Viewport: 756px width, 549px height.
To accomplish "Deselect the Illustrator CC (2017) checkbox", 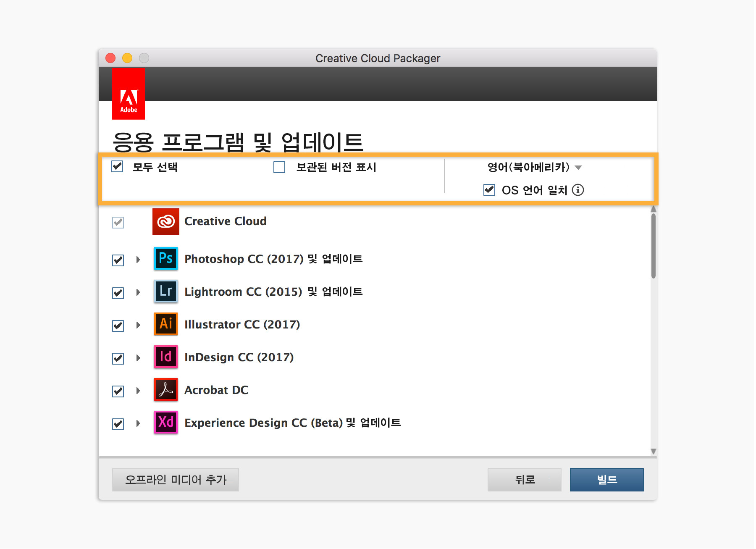I will click(x=118, y=326).
